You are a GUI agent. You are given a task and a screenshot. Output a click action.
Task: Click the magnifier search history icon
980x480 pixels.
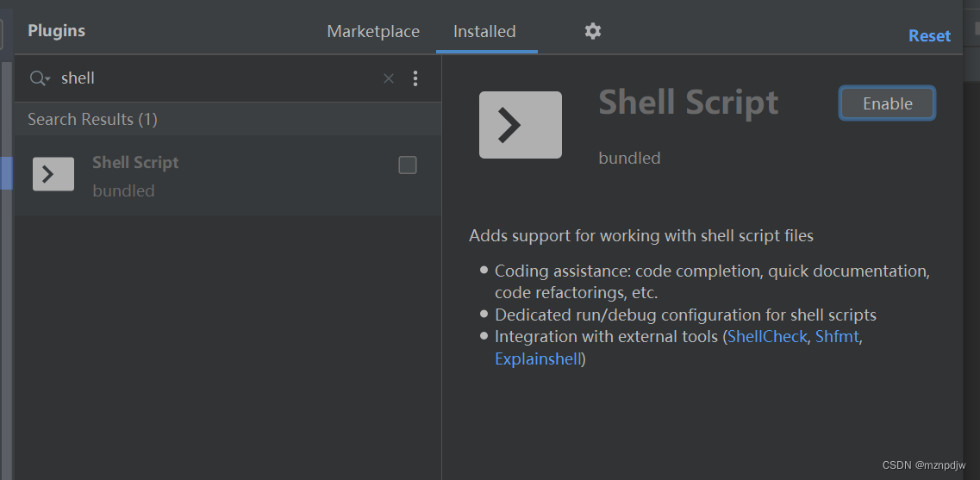tap(40, 78)
